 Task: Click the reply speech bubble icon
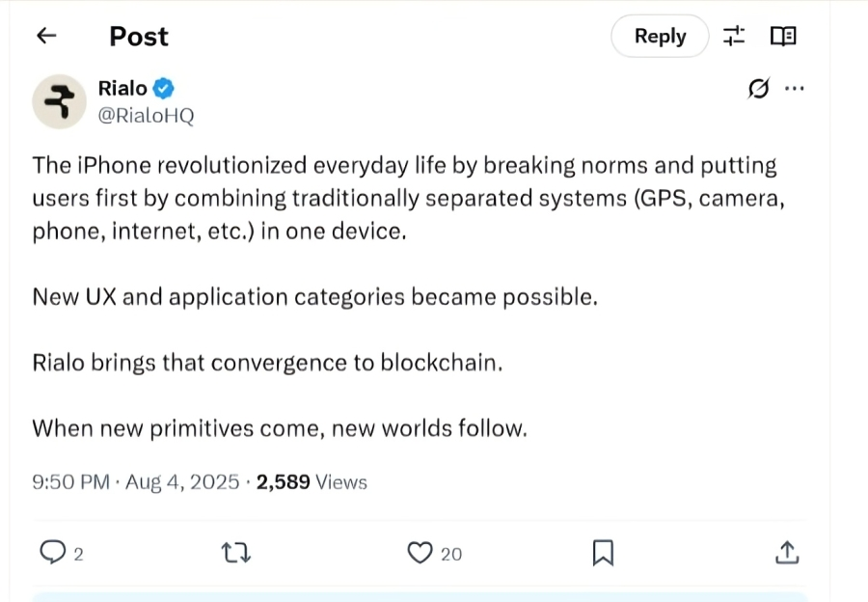pos(52,553)
